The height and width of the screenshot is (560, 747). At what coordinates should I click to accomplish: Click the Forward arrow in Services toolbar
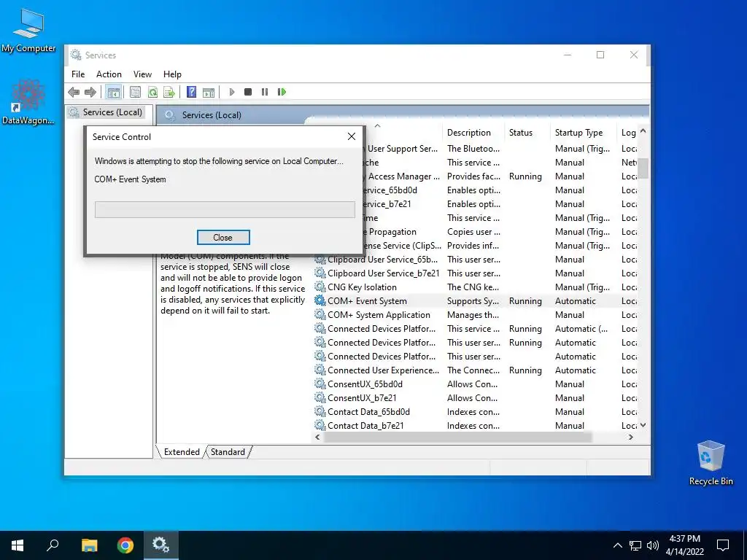(90, 92)
